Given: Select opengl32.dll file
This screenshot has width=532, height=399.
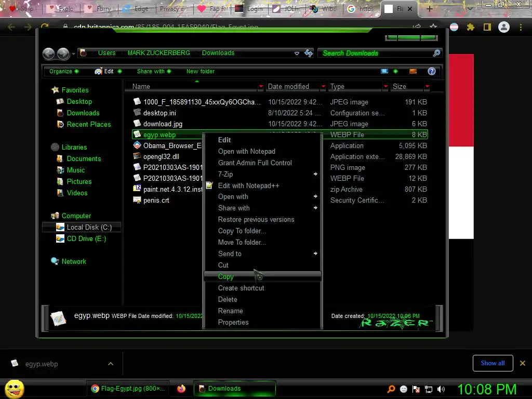Looking at the screenshot, I should tap(280, 156).
